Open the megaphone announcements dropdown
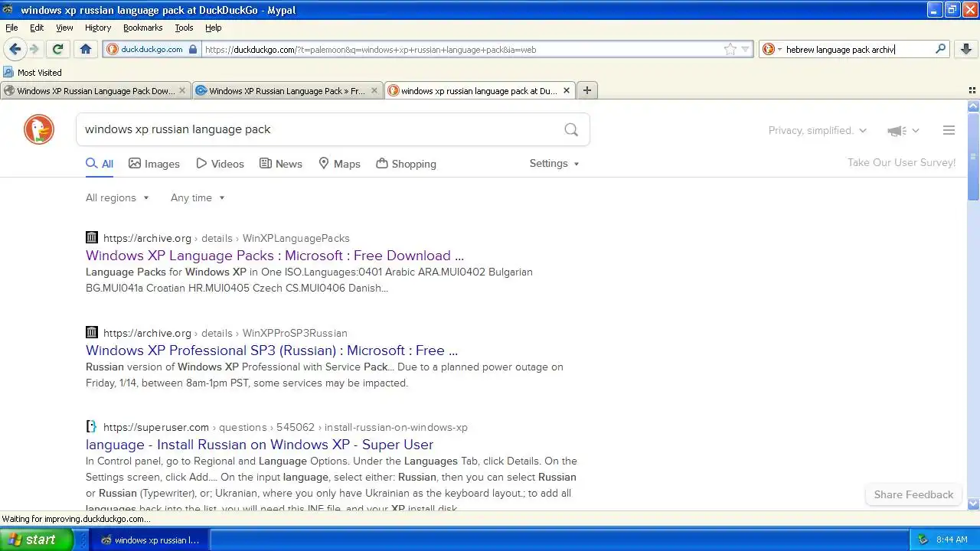The image size is (980, 551). pyautogui.click(x=903, y=131)
